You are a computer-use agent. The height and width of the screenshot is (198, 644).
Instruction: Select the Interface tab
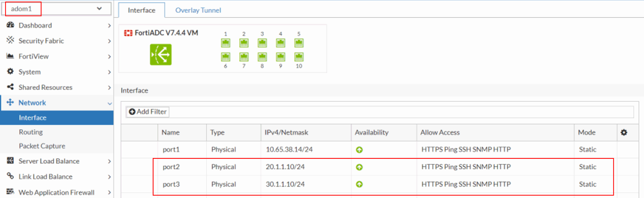[x=141, y=10]
